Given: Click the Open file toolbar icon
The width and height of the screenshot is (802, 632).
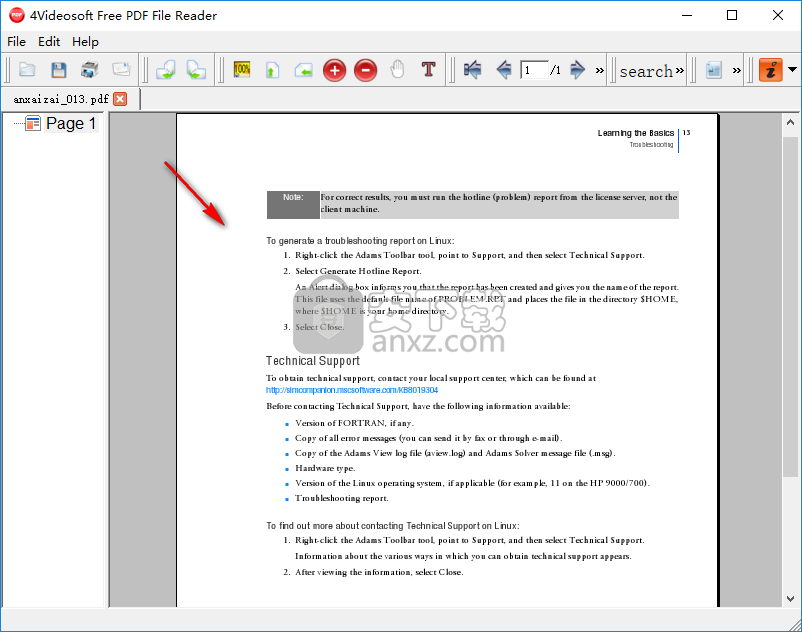Looking at the screenshot, I should click(27, 70).
